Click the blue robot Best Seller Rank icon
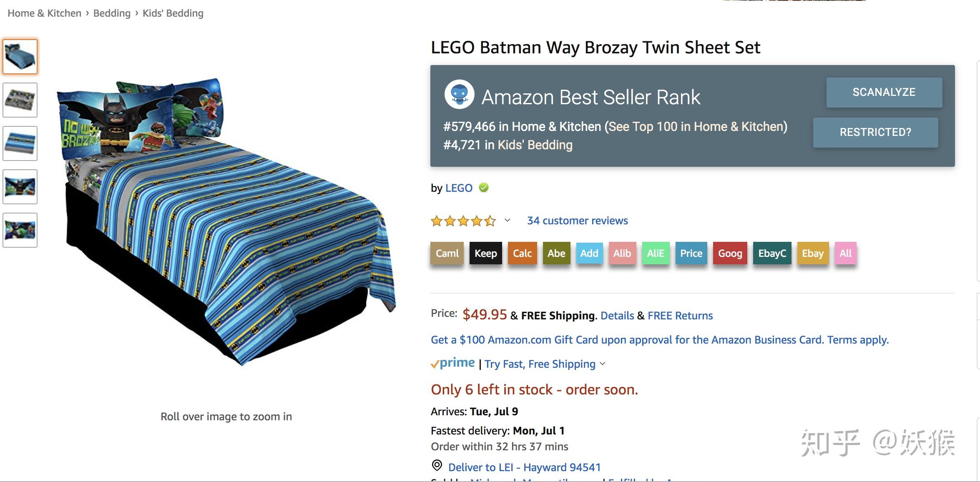Screen dimensions: 980x482 (x=459, y=94)
